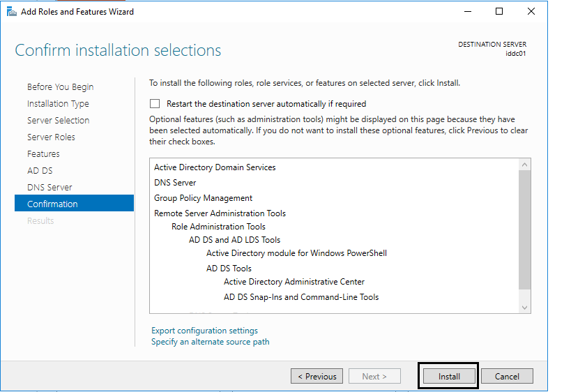Image resolution: width=571 pixels, height=392 pixels.
Task: Select Active Directory Administrative Center entry
Action: click(294, 282)
